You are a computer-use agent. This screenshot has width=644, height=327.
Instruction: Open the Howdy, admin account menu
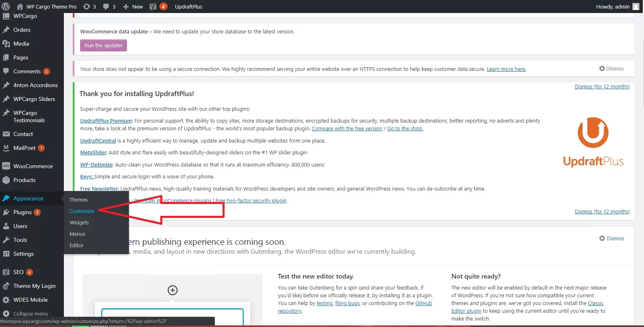[x=613, y=7]
